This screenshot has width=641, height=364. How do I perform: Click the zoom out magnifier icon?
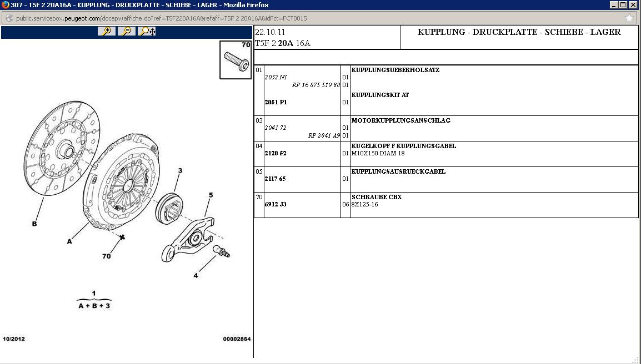(x=127, y=31)
